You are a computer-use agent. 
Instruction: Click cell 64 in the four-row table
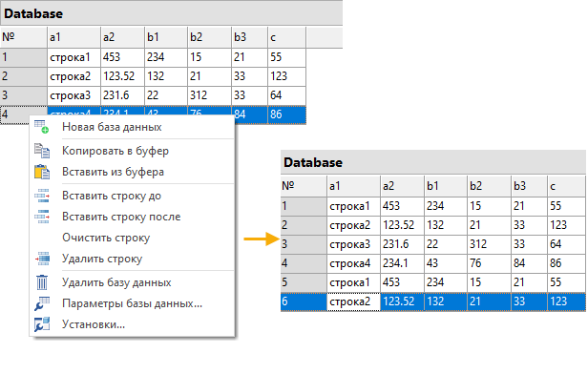point(287,95)
